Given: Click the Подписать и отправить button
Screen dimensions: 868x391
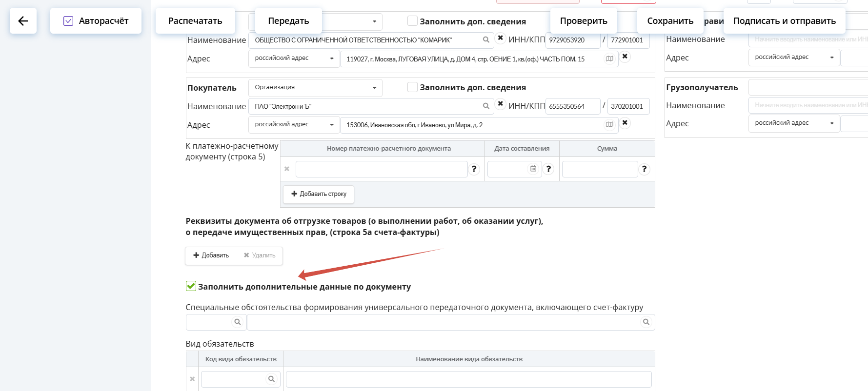Looking at the screenshot, I should click(x=784, y=21).
